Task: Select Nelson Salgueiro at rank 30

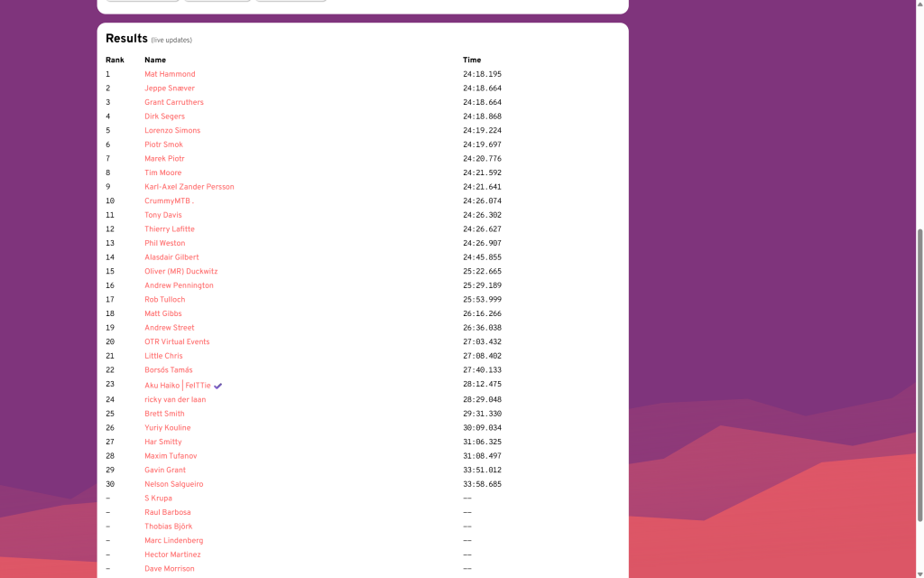Action: (x=174, y=484)
